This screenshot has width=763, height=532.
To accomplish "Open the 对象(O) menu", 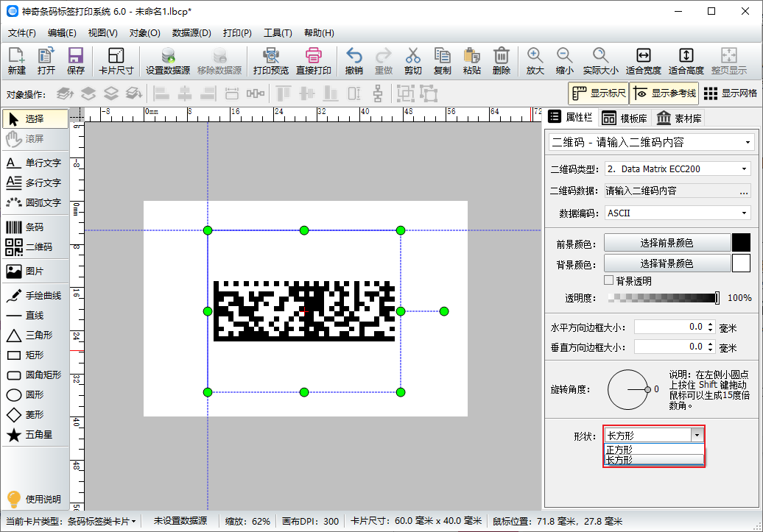I will pos(144,33).
